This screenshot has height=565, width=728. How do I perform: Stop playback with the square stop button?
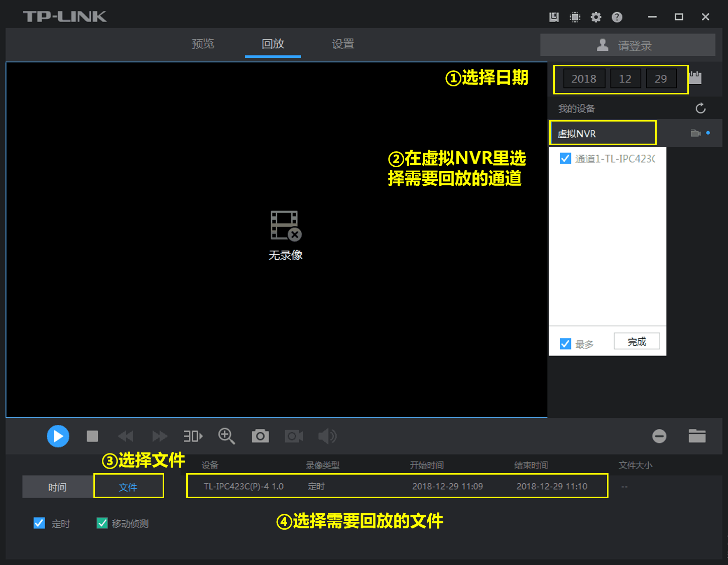click(92, 436)
